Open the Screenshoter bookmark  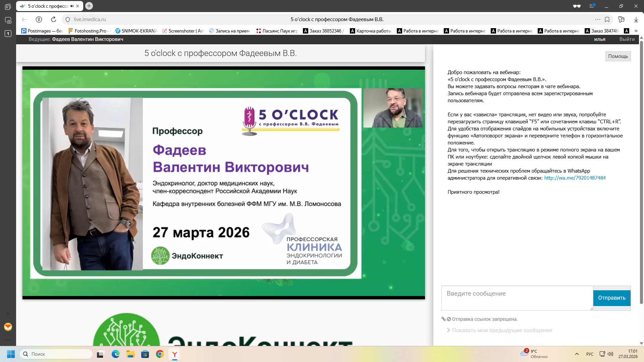185,31
